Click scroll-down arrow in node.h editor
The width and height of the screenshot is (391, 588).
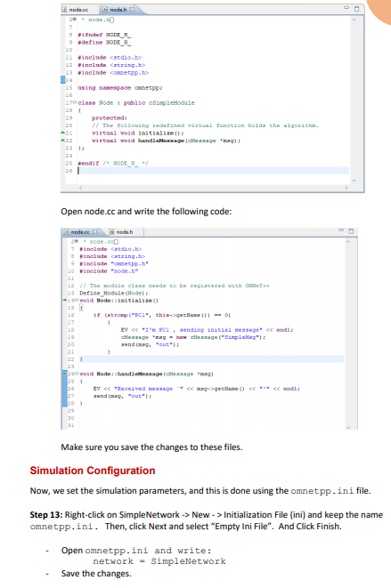[353, 181]
